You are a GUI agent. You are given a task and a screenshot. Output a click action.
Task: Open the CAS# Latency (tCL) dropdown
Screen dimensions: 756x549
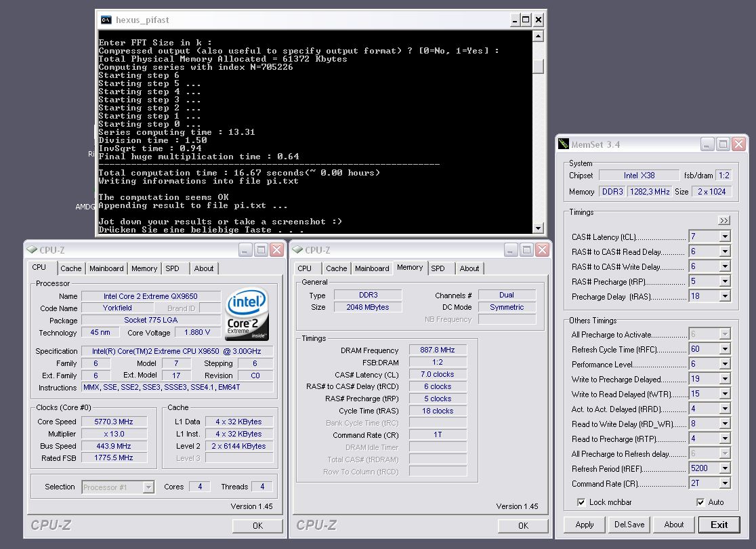725,237
